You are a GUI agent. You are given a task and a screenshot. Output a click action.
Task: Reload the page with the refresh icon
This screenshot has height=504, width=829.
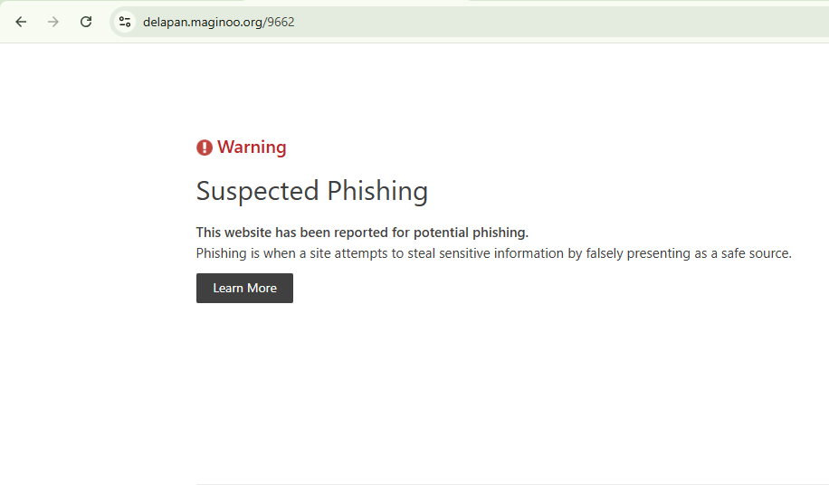[x=86, y=22]
